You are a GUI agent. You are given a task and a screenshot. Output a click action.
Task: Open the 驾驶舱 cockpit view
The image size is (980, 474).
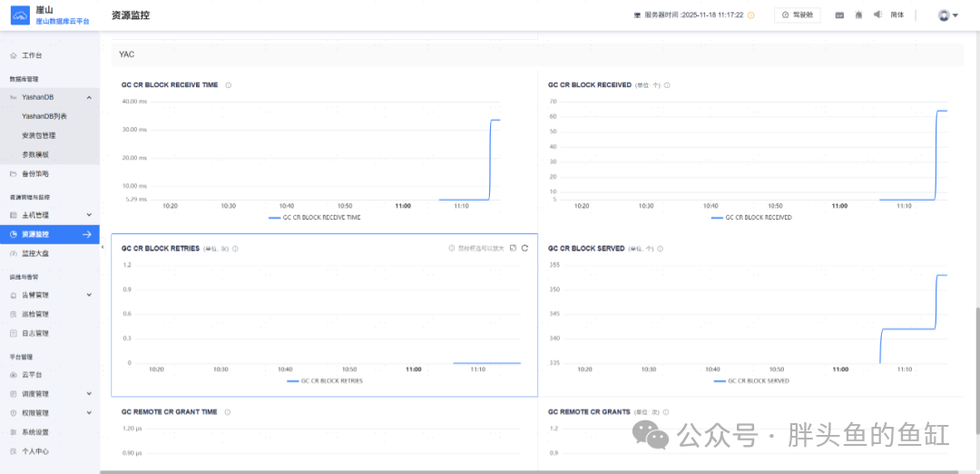coord(797,15)
